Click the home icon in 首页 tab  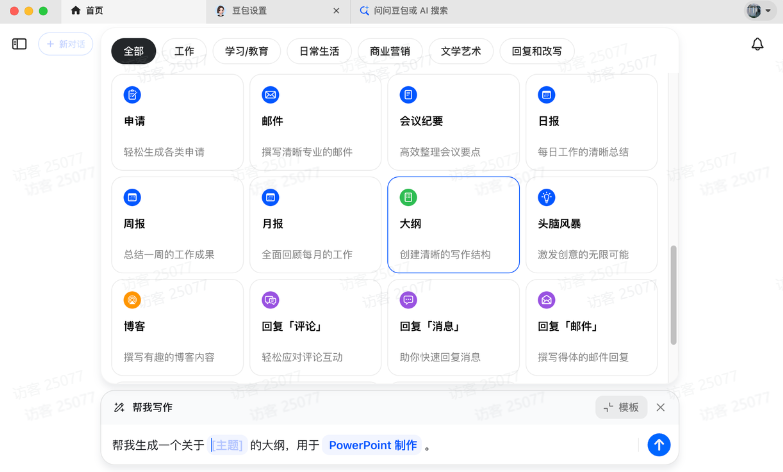(x=75, y=10)
